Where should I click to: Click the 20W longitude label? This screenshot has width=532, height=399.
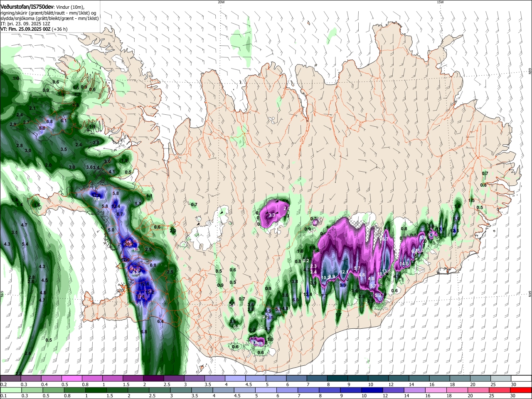tap(221, 2)
